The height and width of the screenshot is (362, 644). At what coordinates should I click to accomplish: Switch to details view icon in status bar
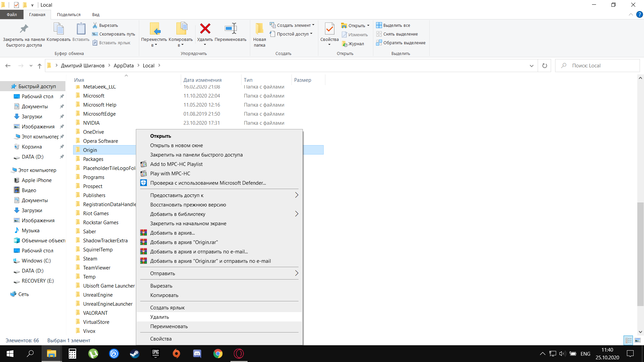[628, 340]
